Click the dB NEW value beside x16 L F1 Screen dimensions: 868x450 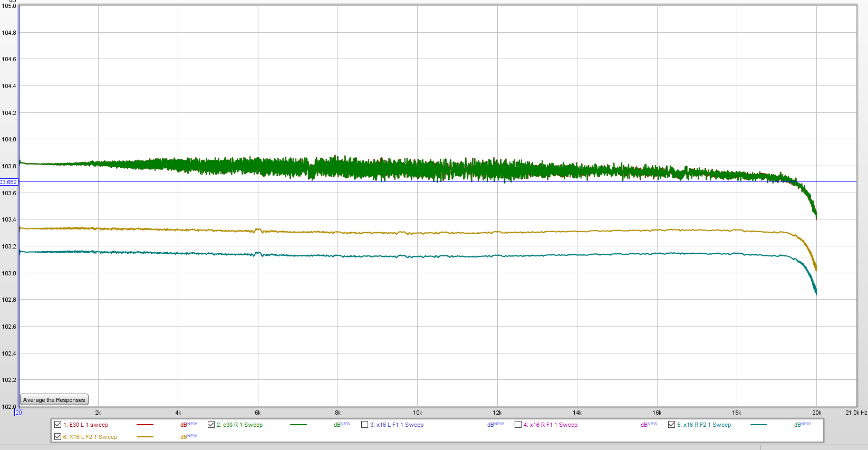(x=495, y=425)
